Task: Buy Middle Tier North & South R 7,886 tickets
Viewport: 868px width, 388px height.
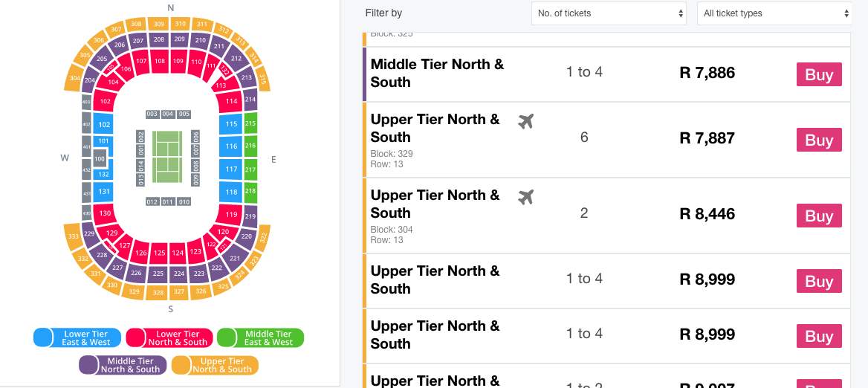Action: (819, 74)
